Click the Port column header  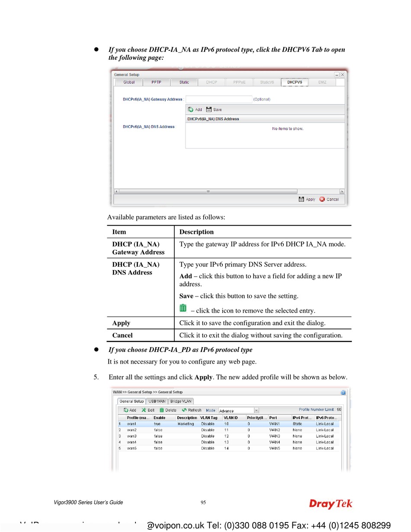279,418
